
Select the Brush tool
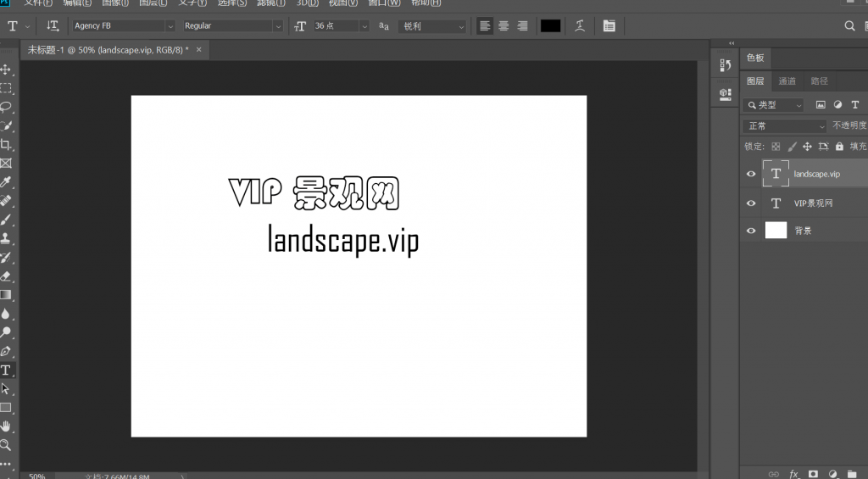click(x=6, y=220)
